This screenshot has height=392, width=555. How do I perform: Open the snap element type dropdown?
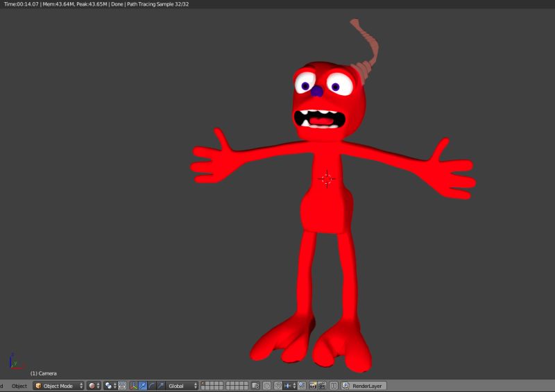click(290, 386)
